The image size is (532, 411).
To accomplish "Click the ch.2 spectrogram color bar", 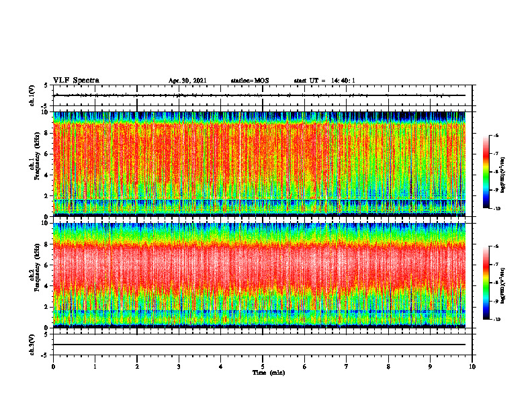I will 486,283.
